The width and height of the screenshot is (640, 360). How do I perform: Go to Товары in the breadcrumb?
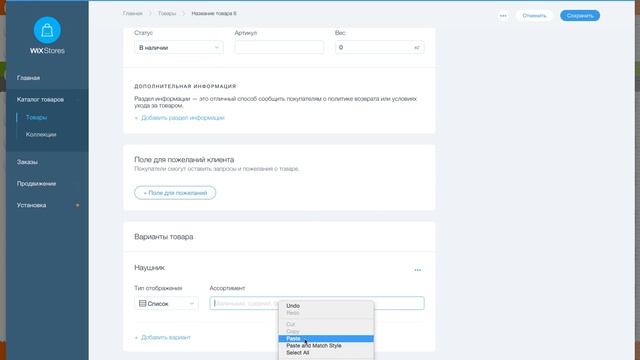(167, 13)
